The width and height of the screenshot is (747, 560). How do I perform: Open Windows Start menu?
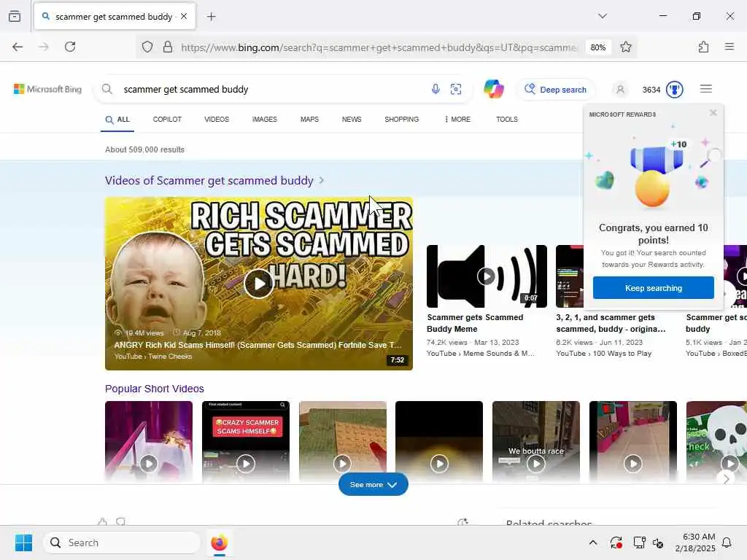pyautogui.click(x=23, y=542)
